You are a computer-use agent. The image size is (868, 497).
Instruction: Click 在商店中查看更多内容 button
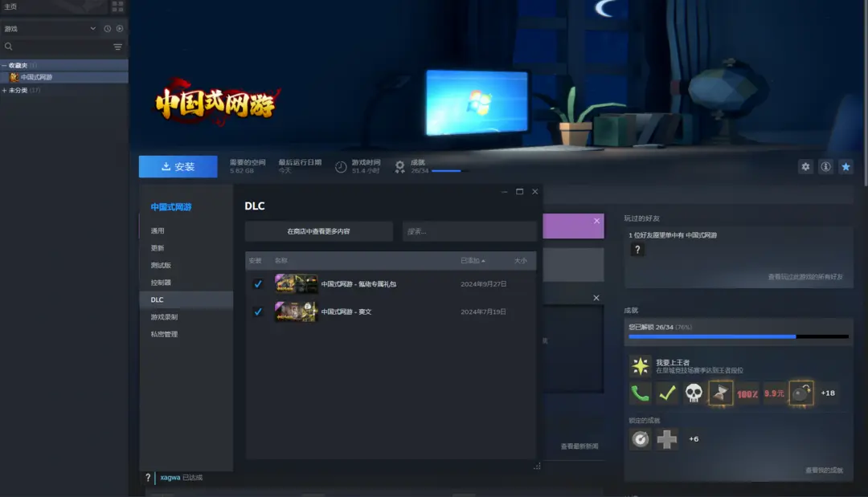(319, 231)
